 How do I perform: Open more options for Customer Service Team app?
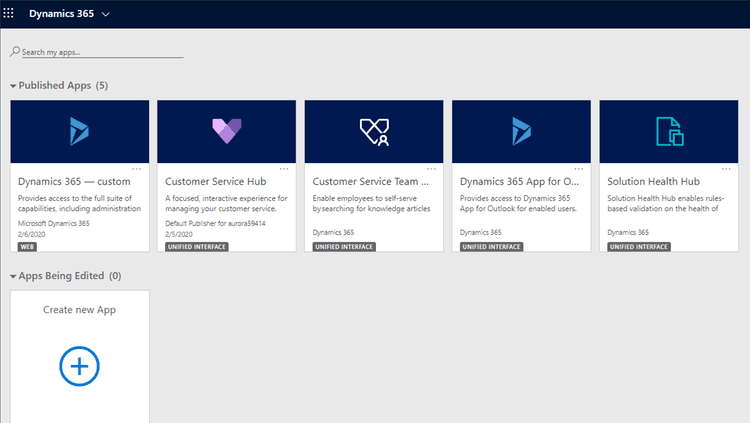click(x=432, y=169)
